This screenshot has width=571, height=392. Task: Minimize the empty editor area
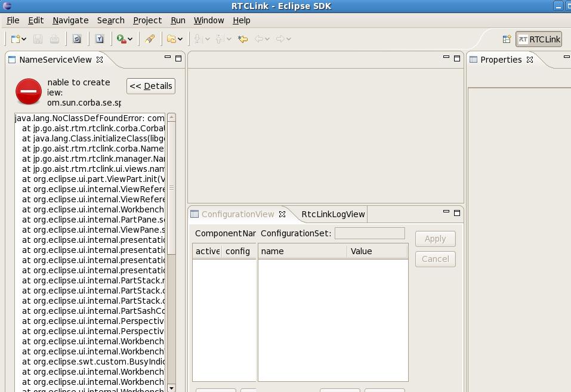[446, 57]
